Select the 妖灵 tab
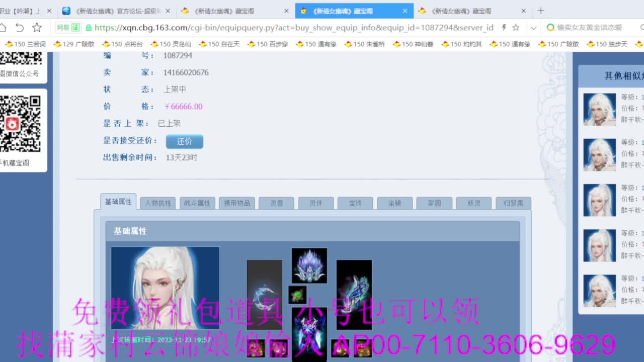Screen dimensions: 644x362 [474, 203]
